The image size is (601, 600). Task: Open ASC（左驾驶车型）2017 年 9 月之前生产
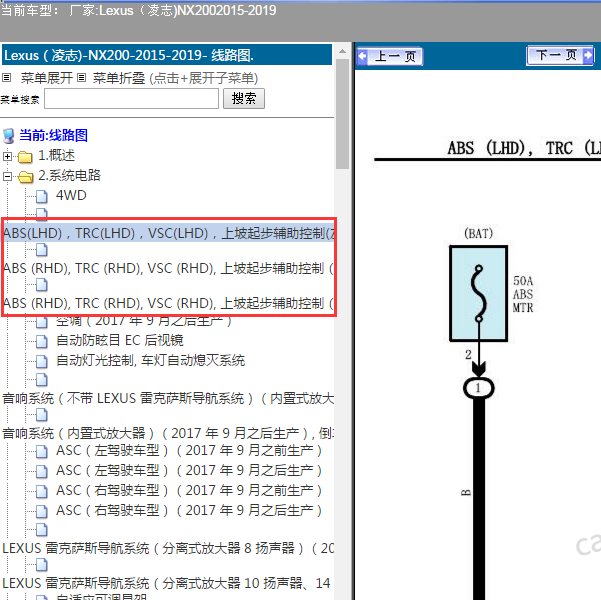pos(189,450)
